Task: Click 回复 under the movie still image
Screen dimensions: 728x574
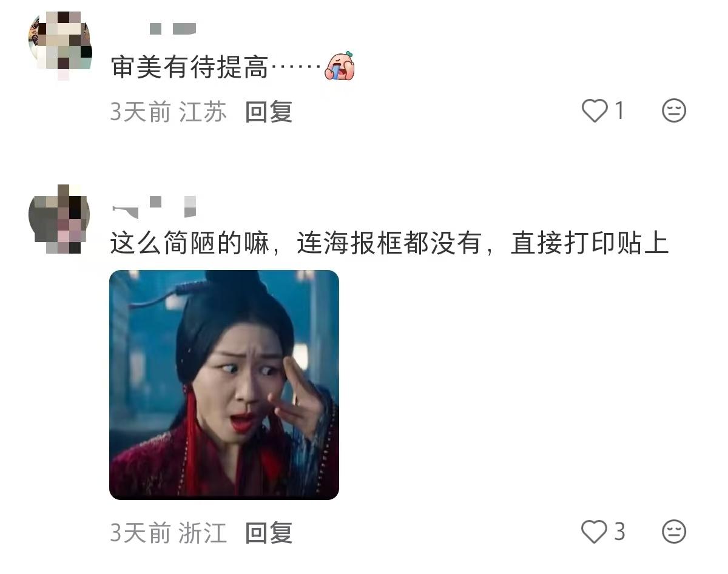Action: [269, 533]
